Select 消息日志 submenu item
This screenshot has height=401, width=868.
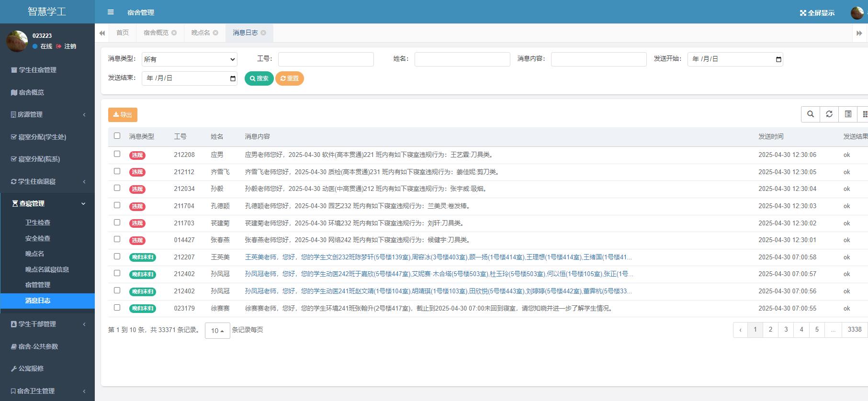(x=47, y=301)
